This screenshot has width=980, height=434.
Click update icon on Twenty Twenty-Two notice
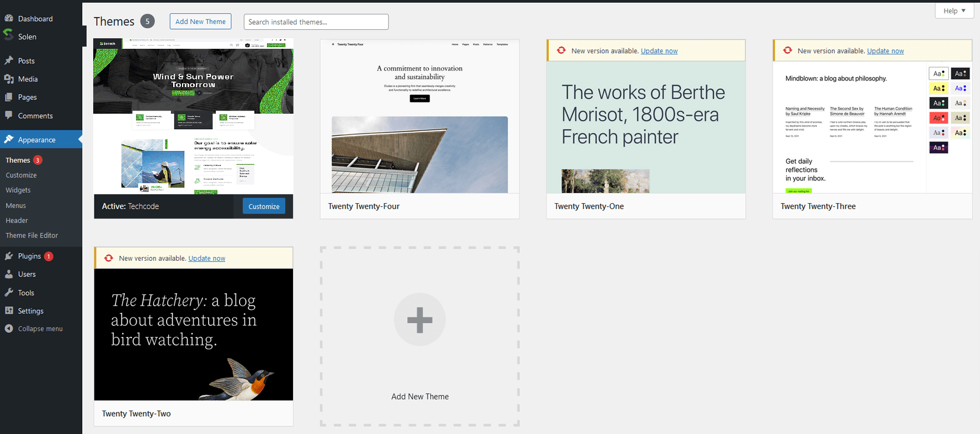(x=109, y=258)
